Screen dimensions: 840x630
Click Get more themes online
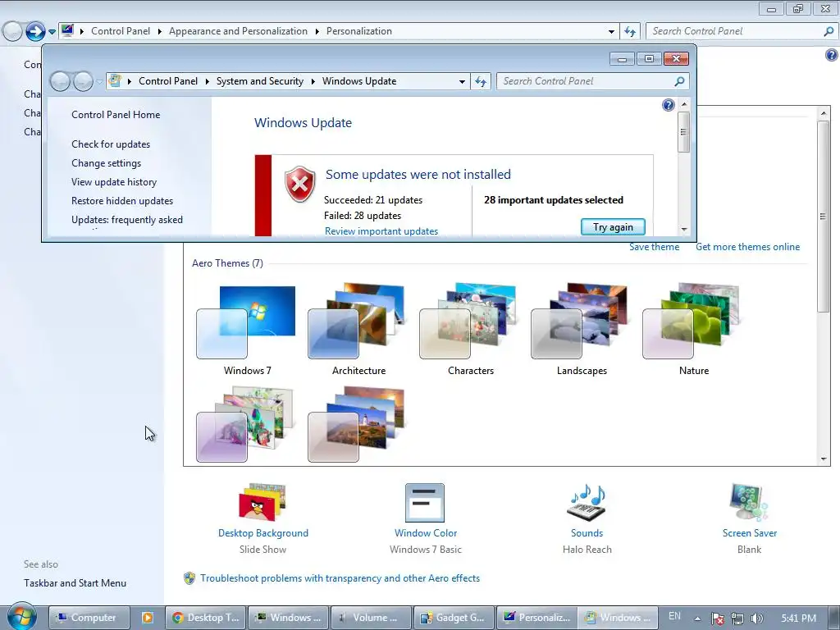748,247
